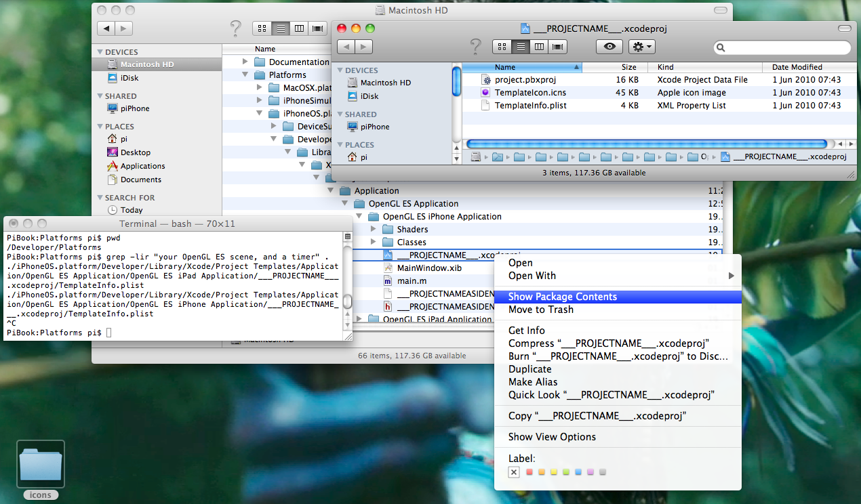Collapse SHARED section in xcodeproj sidebar

(x=340, y=114)
